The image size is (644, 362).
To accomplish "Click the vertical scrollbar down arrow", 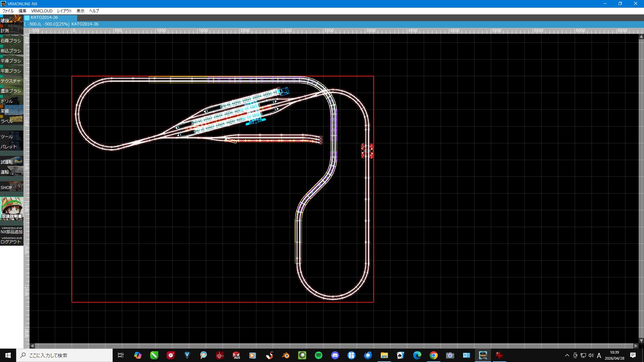I will (641, 341).
